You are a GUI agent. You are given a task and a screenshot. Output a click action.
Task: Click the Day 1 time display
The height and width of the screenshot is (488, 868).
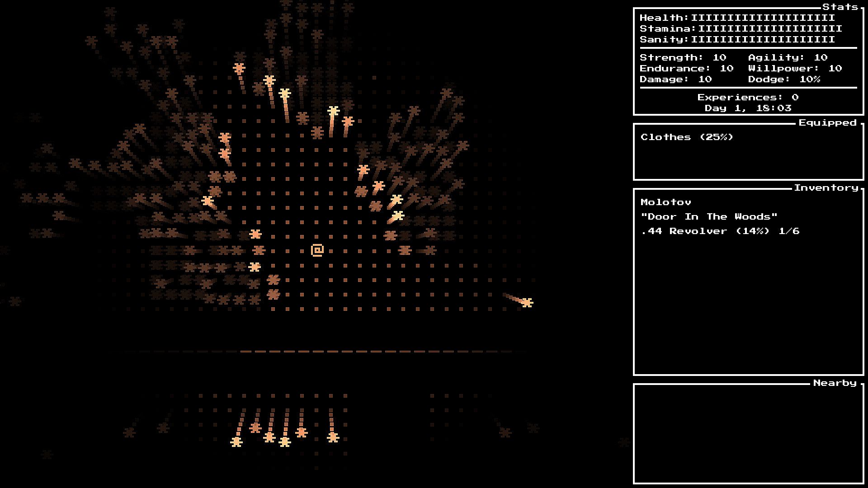(748, 108)
